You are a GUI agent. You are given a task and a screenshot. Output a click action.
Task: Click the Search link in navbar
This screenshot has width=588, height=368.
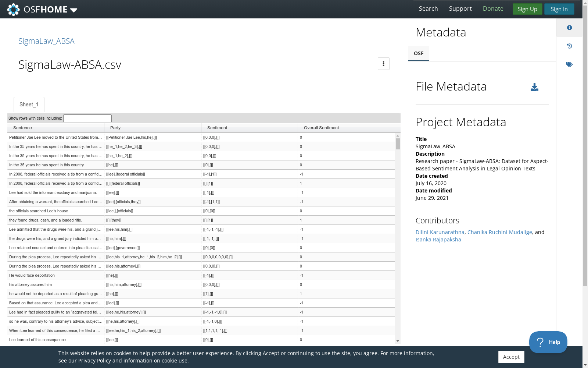coord(428,9)
